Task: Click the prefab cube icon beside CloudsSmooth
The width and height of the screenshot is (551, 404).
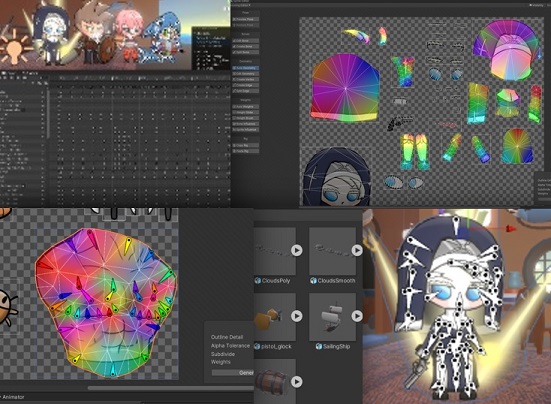Action: coord(313,280)
